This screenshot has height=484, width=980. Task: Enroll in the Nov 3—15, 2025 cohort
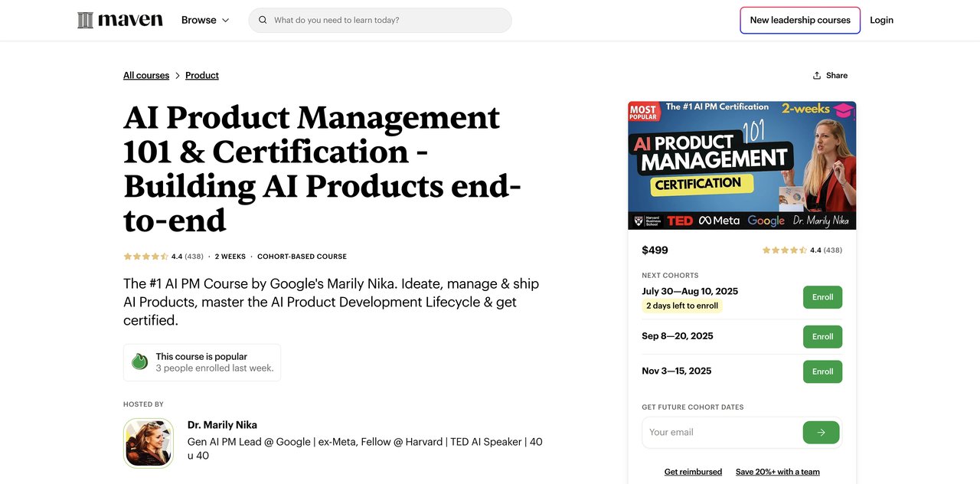pos(822,371)
